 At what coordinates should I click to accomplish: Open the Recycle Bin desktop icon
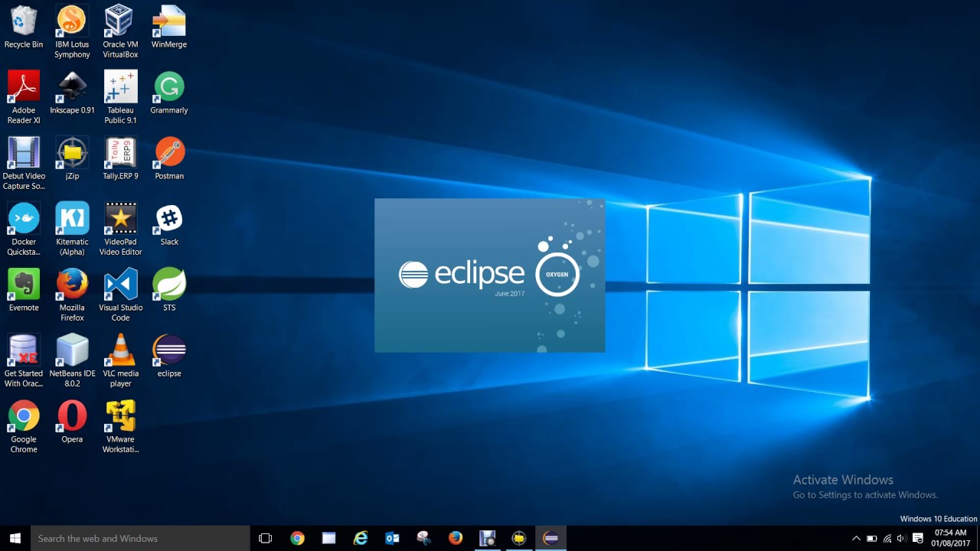coord(24,28)
